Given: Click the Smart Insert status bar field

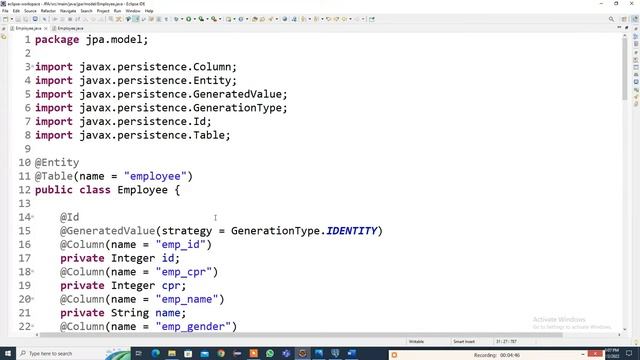Looking at the screenshot, I should click(464, 342).
